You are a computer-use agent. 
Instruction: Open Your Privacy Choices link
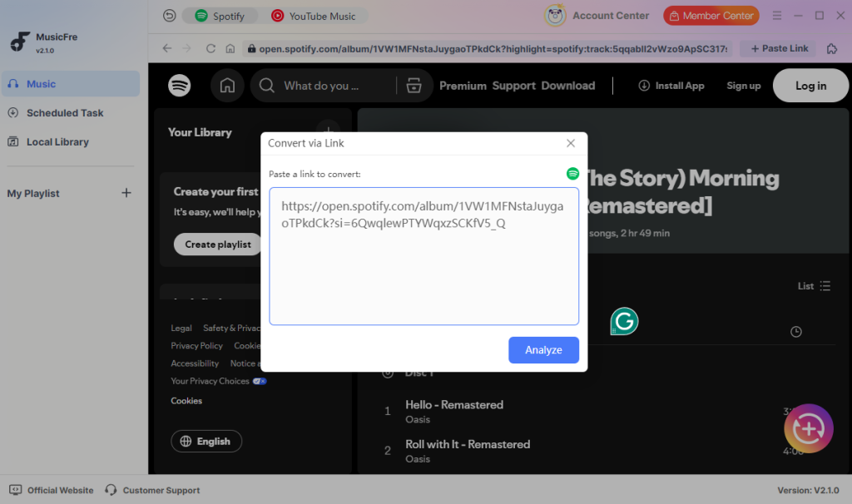pyautogui.click(x=219, y=381)
